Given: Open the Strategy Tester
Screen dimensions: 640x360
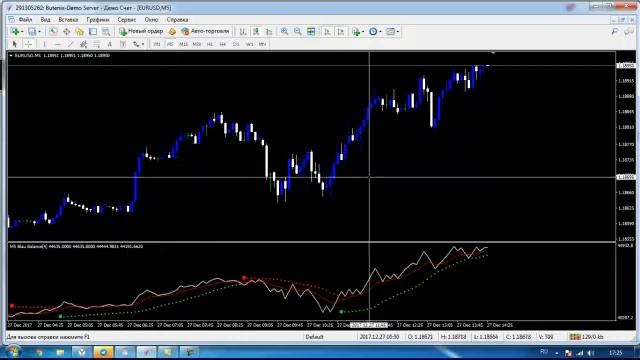Looking at the screenshot, I should (x=106, y=31).
